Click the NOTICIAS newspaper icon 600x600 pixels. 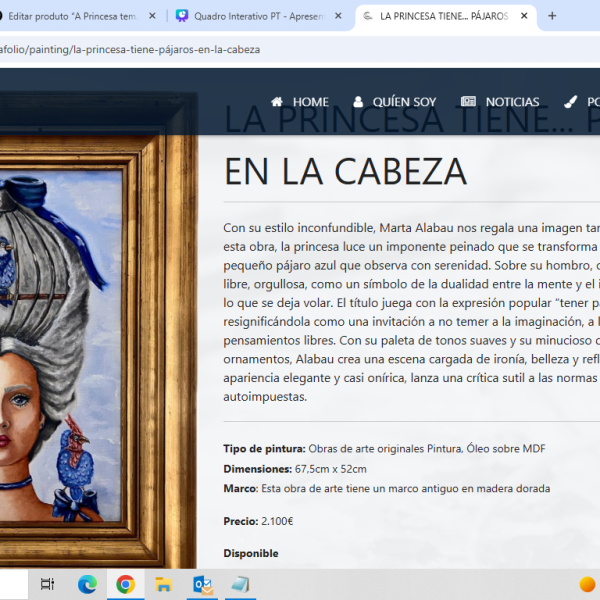click(x=468, y=101)
